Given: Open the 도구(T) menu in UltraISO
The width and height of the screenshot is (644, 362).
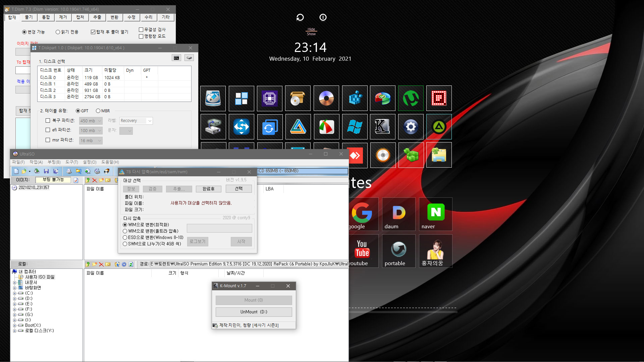Looking at the screenshot, I should point(71,162).
